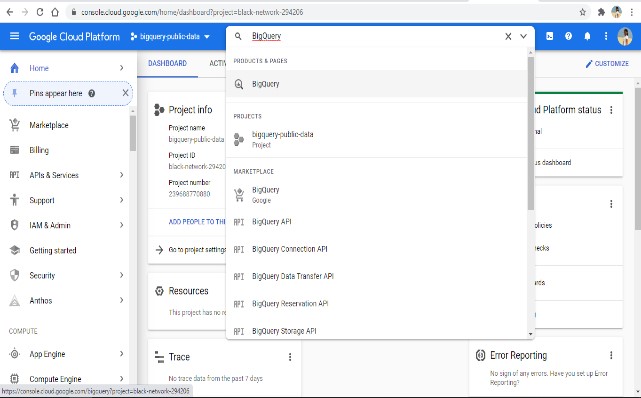
Task: Open Chrome three-dot menu
Action: pos(632,12)
